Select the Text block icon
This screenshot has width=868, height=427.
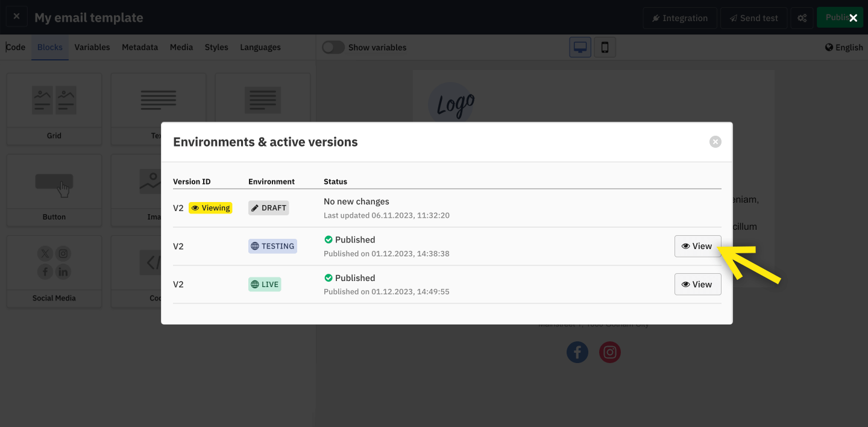[158, 100]
